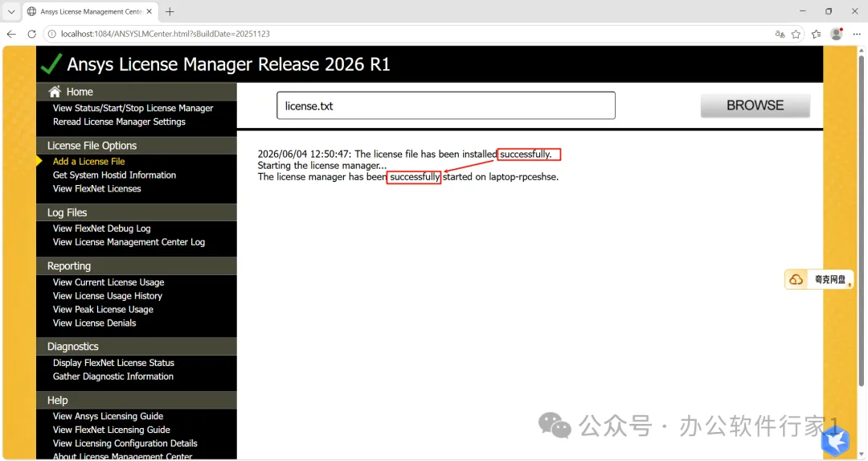Reload the page with the refresh icon
Viewport: 868px width, 461px height.
coord(31,34)
